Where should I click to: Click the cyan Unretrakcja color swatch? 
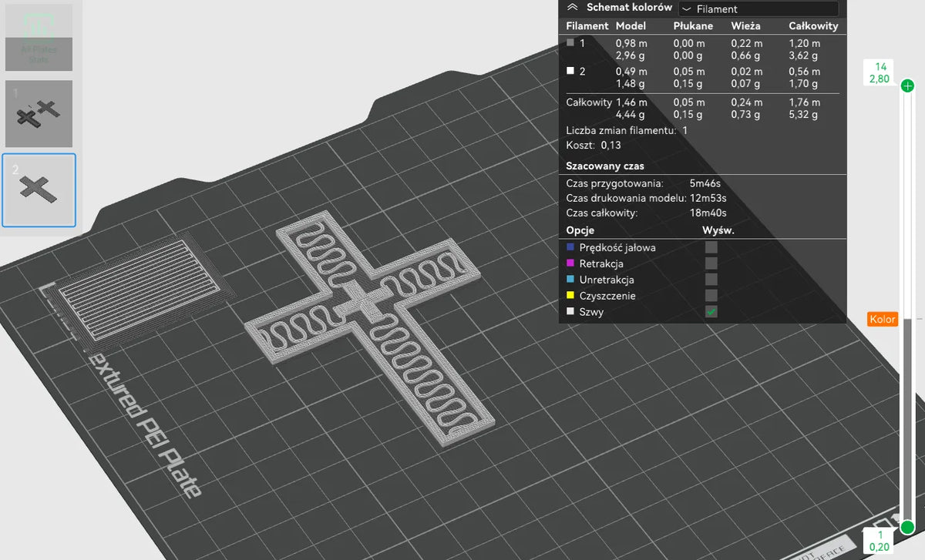pyautogui.click(x=570, y=280)
